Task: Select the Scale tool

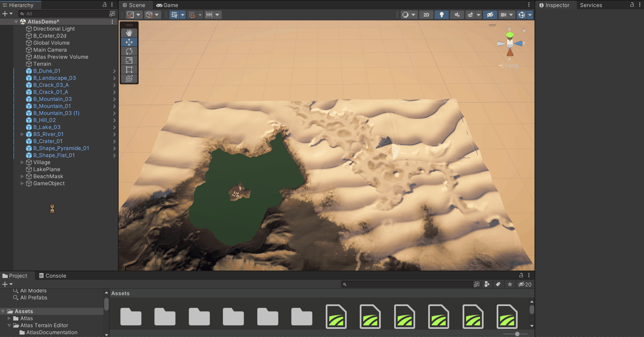Action: pyautogui.click(x=129, y=60)
